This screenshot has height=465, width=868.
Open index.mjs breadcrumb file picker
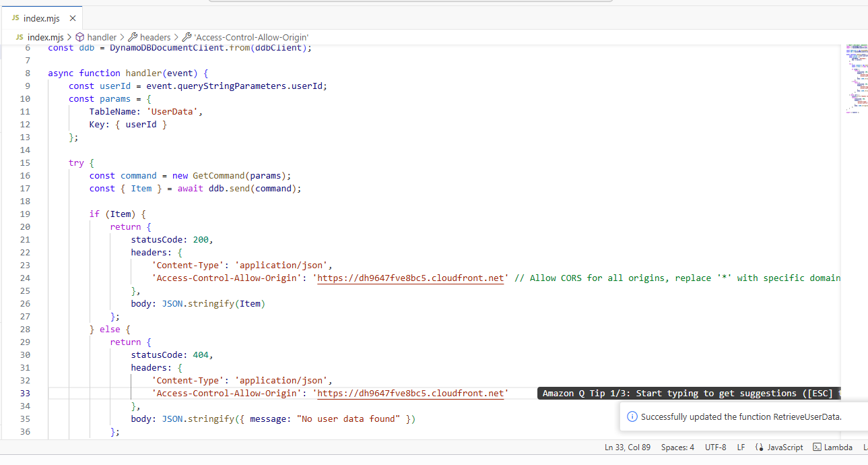click(x=45, y=38)
